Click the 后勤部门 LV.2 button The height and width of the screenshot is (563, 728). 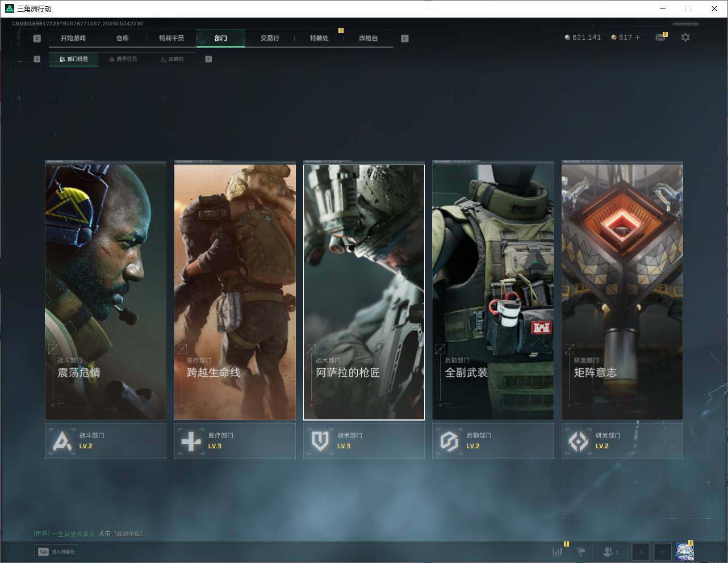pyautogui.click(x=493, y=441)
